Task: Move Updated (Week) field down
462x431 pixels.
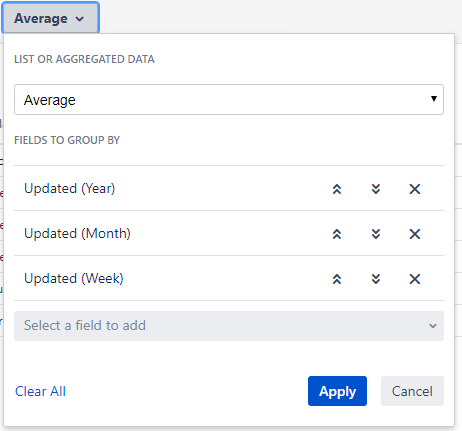Action: 376,279
